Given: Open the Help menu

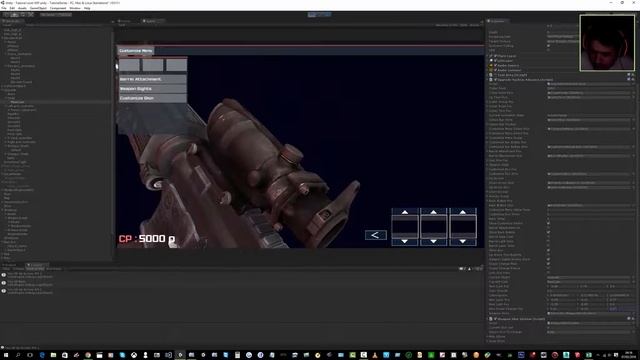Looking at the screenshot, I should click(87, 8).
